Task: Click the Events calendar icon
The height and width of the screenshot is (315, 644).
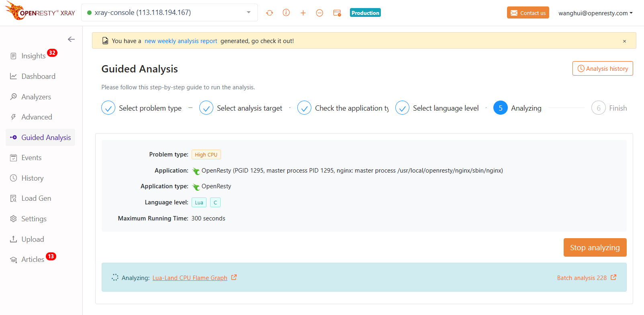Action: click(14, 158)
